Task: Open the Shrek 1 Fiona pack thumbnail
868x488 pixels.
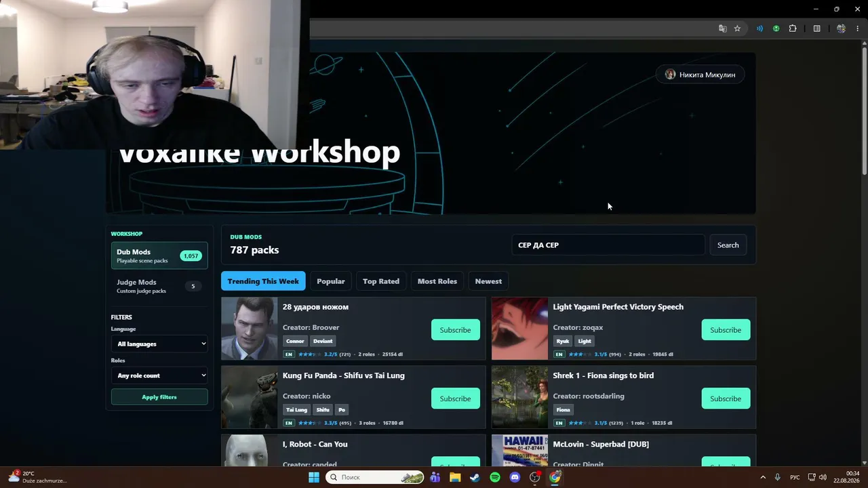Action: pyautogui.click(x=519, y=397)
